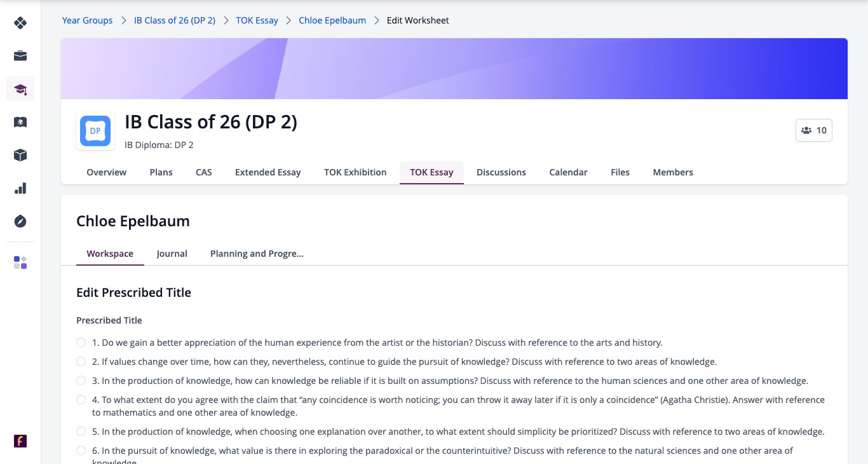The width and height of the screenshot is (868, 464).
Task: Click the Faria logo icon at sidebar bottom
Action: [20, 441]
